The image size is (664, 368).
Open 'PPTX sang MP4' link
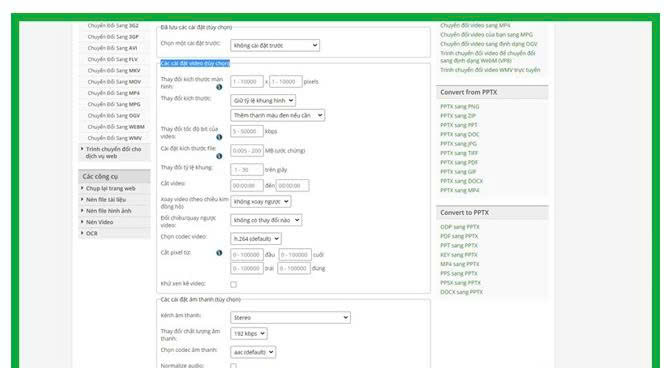pyautogui.click(x=460, y=191)
